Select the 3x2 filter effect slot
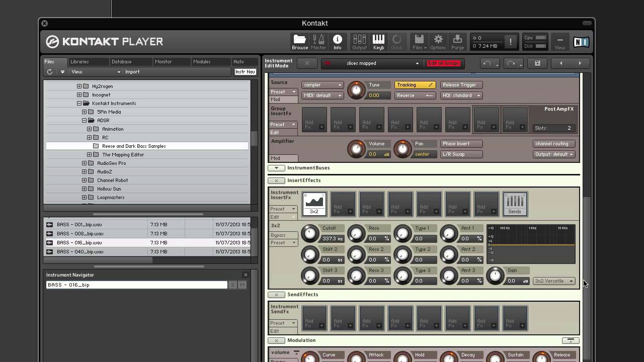 click(314, 204)
